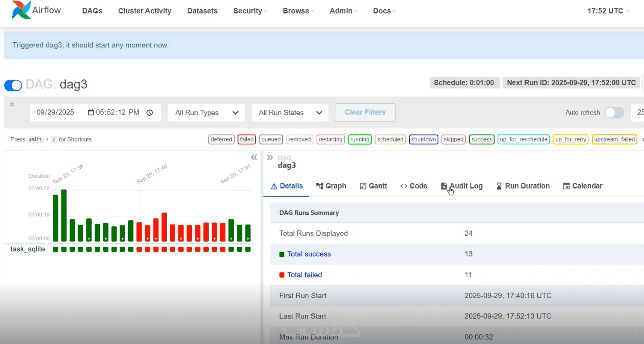Click the running status badge
This screenshot has height=344, width=644.
[360, 139]
